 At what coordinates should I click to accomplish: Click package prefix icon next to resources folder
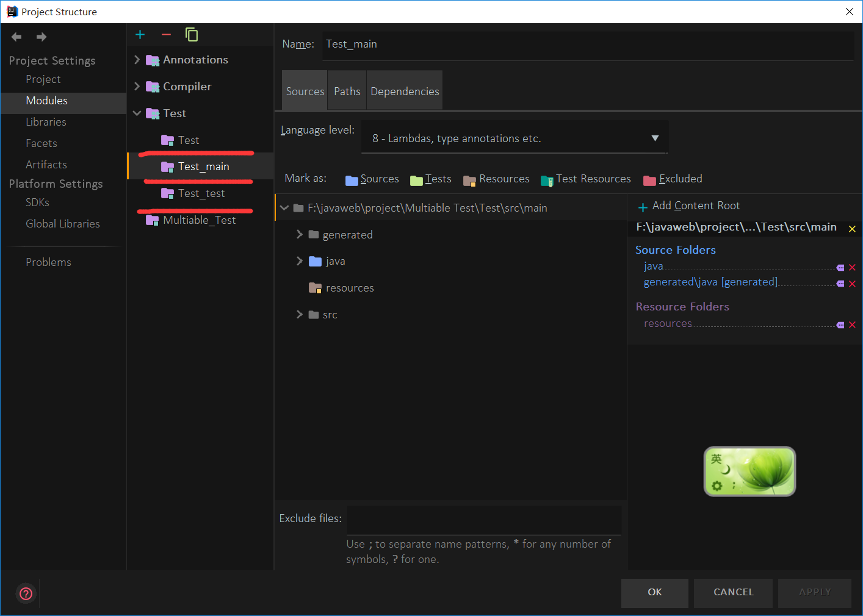click(x=839, y=324)
